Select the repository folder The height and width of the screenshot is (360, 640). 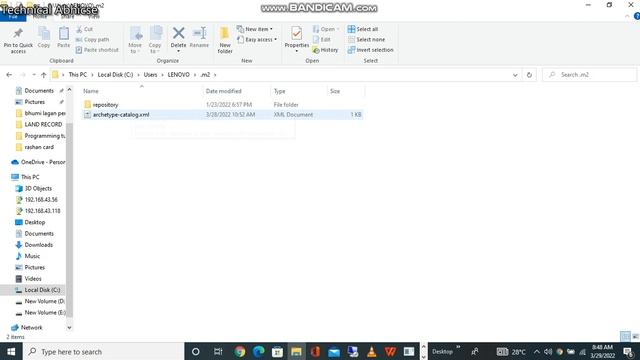click(105, 104)
